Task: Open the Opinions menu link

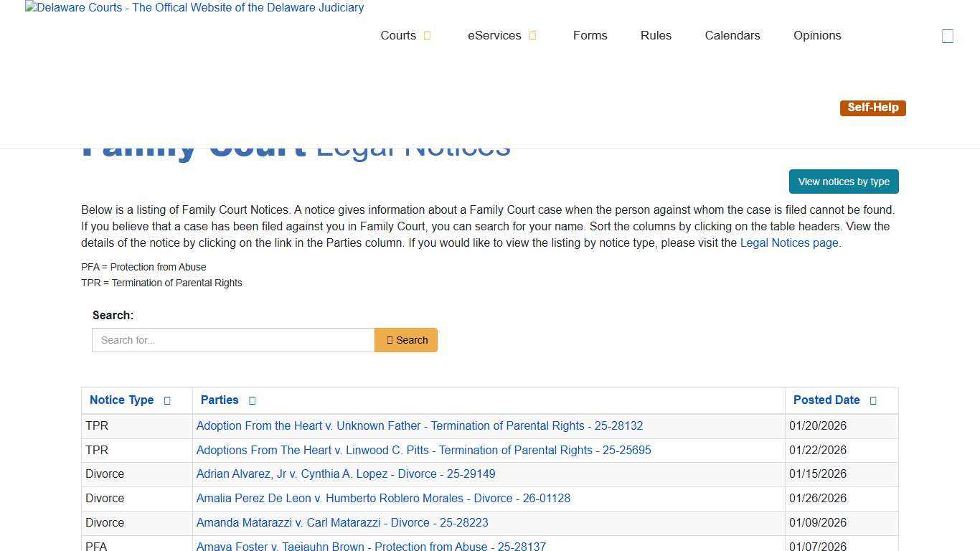Action: (x=816, y=36)
